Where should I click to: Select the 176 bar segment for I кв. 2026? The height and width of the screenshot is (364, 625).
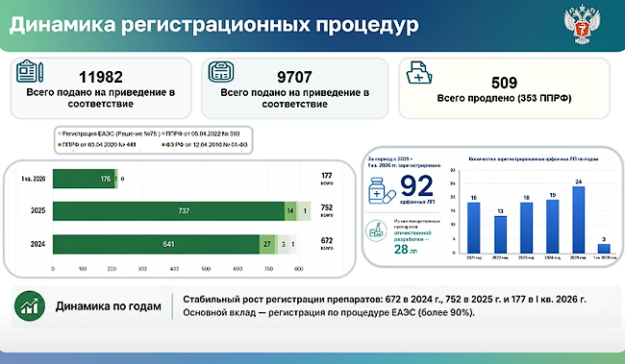pyautogui.click(x=84, y=179)
